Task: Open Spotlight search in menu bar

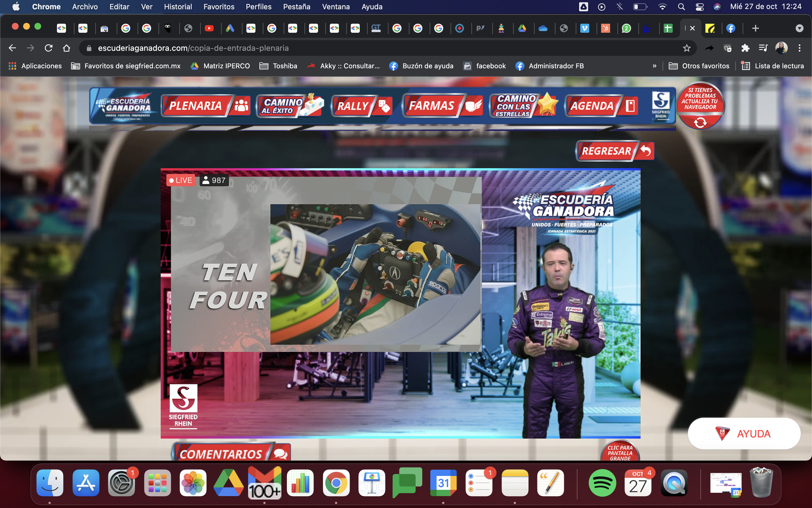Action: pyautogui.click(x=681, y=7)
